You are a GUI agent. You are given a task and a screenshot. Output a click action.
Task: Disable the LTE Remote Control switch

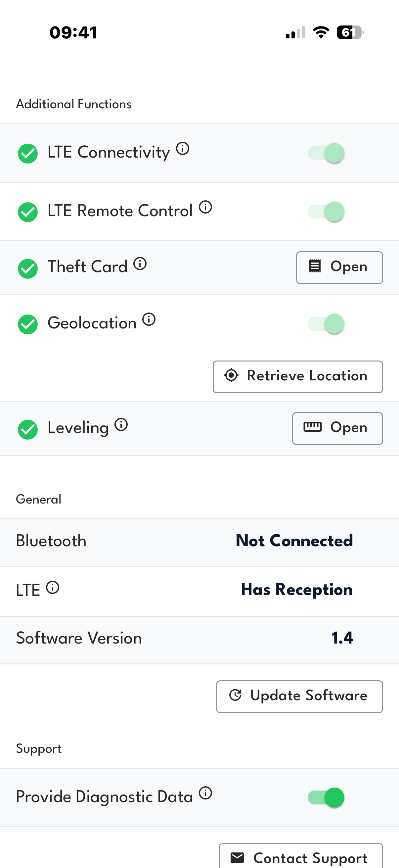[x=326, y=212]
